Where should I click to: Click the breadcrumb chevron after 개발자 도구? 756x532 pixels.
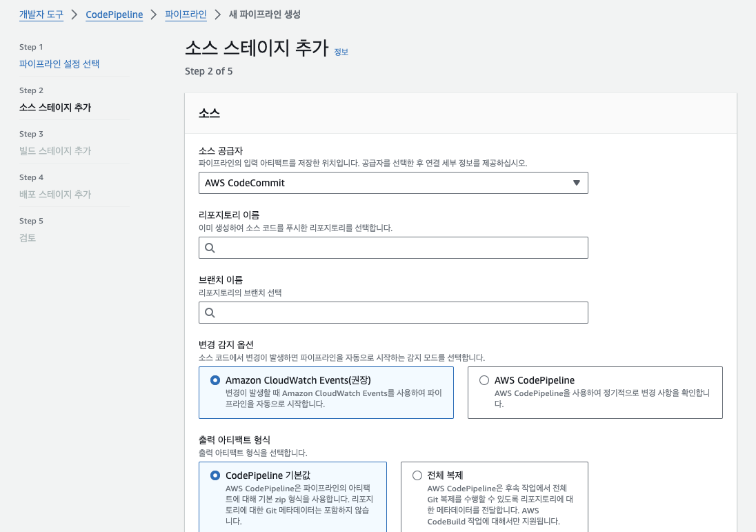click(74, 14)
